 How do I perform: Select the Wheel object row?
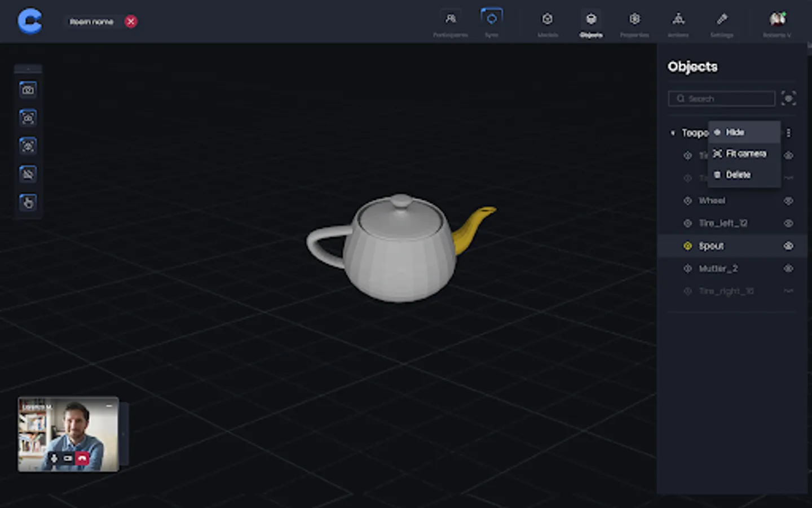(x=732, y=200)
